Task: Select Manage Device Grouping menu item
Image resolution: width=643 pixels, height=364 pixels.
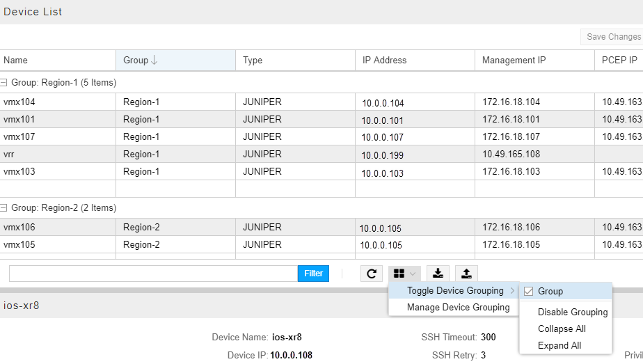Action: tap(458, 308)
